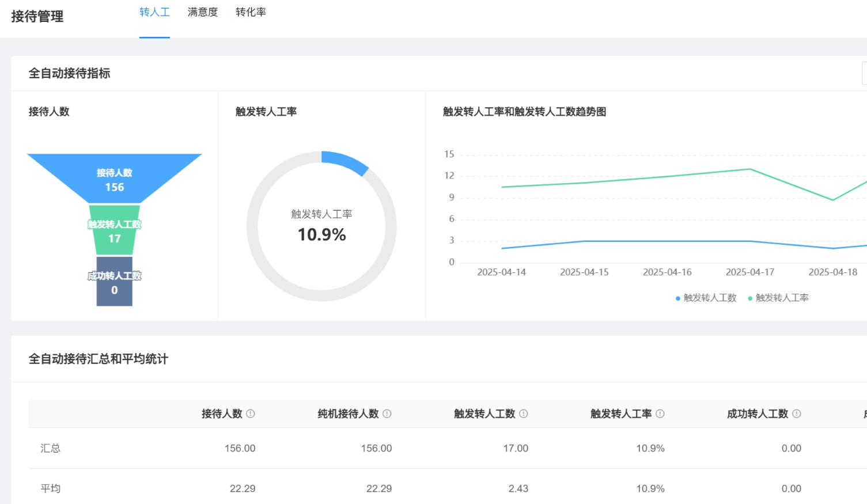Viewport: 867px width, 504px height.
Task: Click the 纯机接待人数 column header
Action: click(349, 414)
